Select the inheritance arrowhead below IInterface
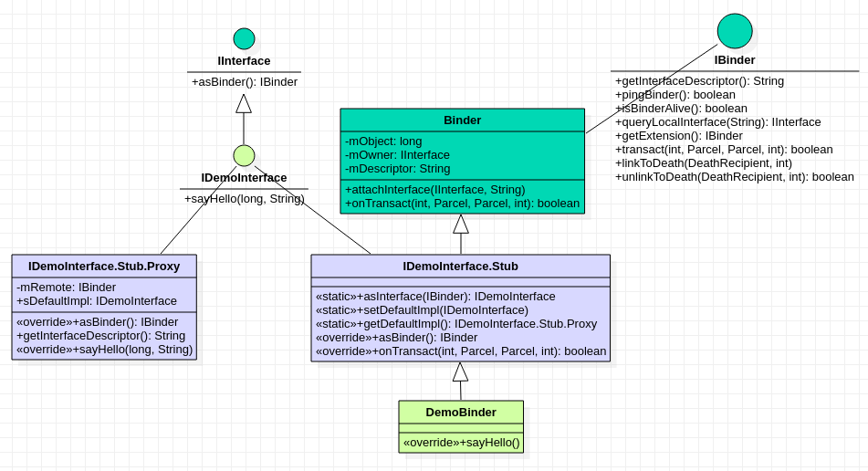 pyautogui.click(x=244, y=103)
